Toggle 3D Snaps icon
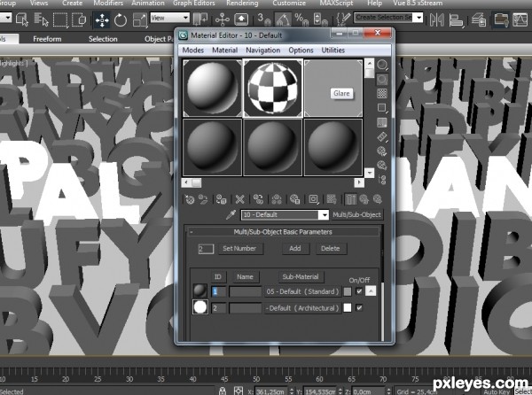Screen dimensions: 532x395 tap(263, 19)
